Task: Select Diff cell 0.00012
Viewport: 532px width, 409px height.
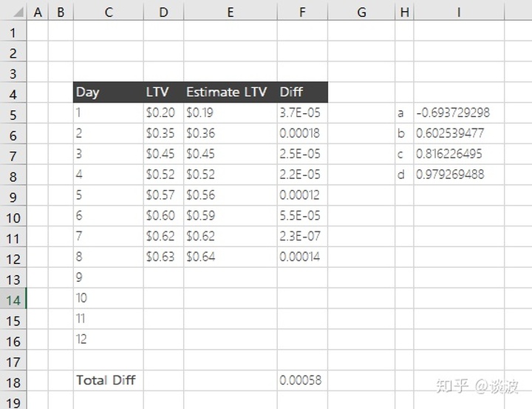Action: point(302,195)
